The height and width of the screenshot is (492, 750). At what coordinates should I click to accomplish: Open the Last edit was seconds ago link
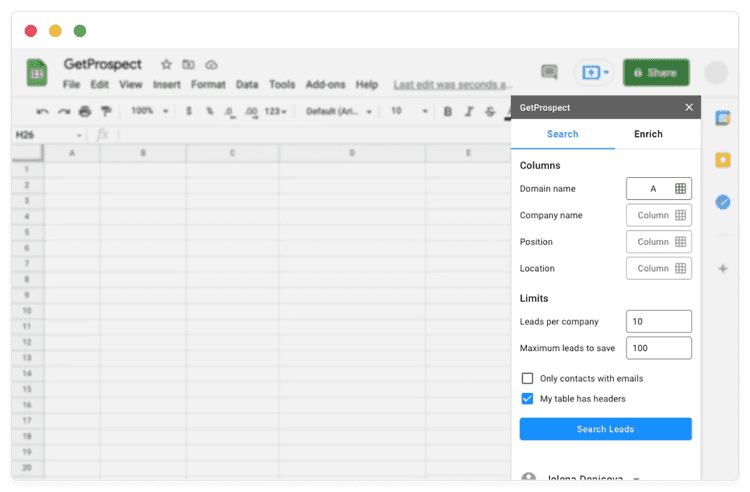[x=452, y=85]
